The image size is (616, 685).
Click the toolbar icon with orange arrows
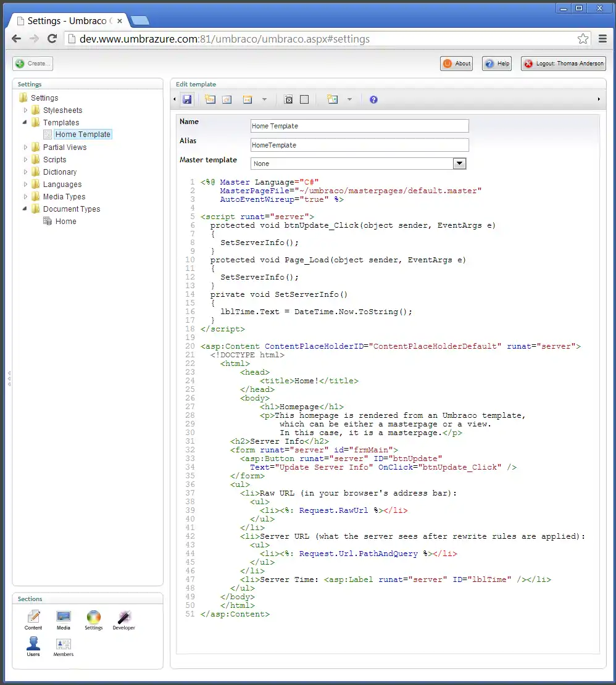click(248, 99)
